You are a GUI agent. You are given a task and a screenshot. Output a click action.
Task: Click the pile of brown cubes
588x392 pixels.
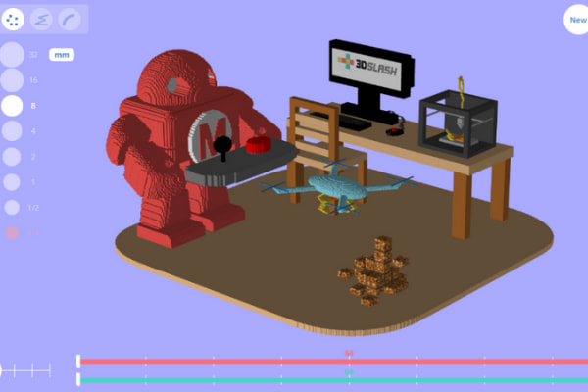[x=375, y=270]
